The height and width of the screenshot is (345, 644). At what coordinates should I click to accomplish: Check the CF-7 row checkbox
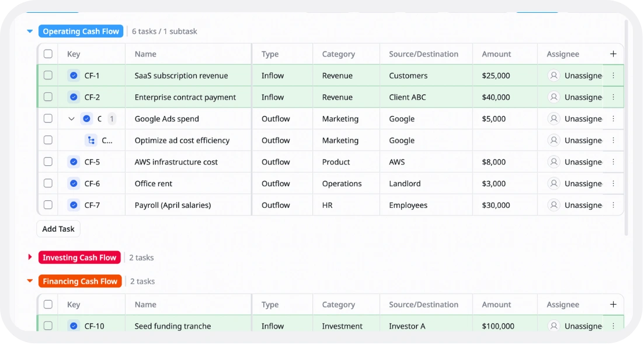(48, 204)
